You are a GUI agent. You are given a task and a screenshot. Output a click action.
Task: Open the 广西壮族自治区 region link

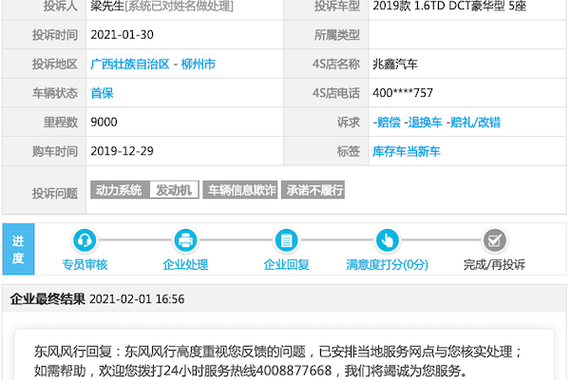coord(130,64)
